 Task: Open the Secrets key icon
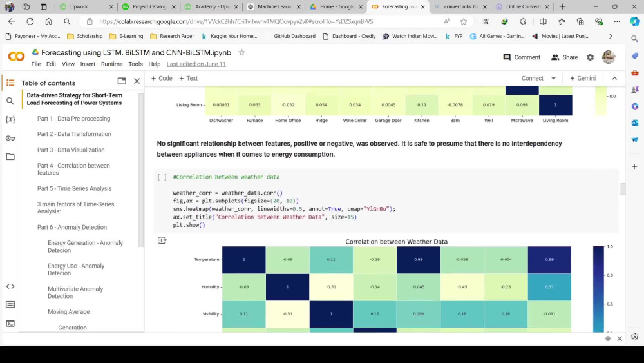coord(10,138)
